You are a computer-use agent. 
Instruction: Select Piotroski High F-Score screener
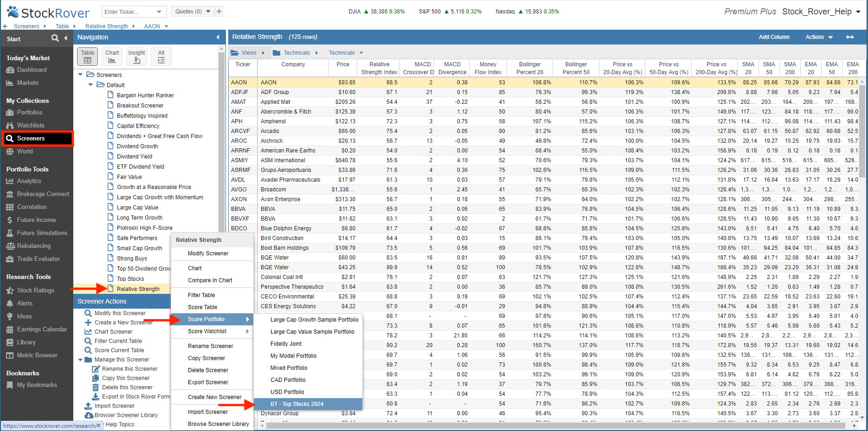pyautogui.click(x=144, y=228)
